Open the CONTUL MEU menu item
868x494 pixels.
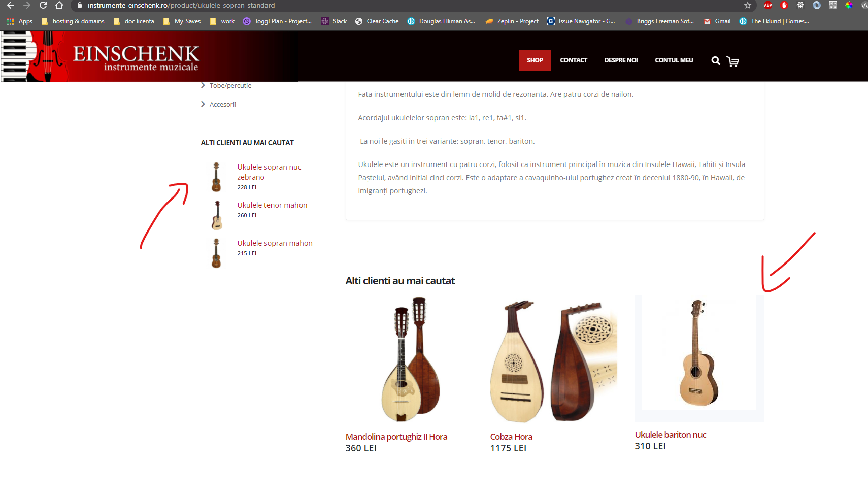click(x=674, y=60)
